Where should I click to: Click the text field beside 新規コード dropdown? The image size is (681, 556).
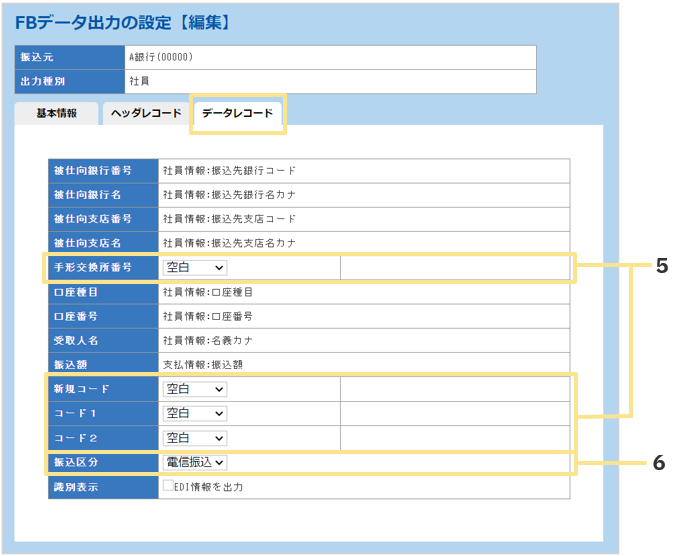pyautogui.click(x=454, y=389)
